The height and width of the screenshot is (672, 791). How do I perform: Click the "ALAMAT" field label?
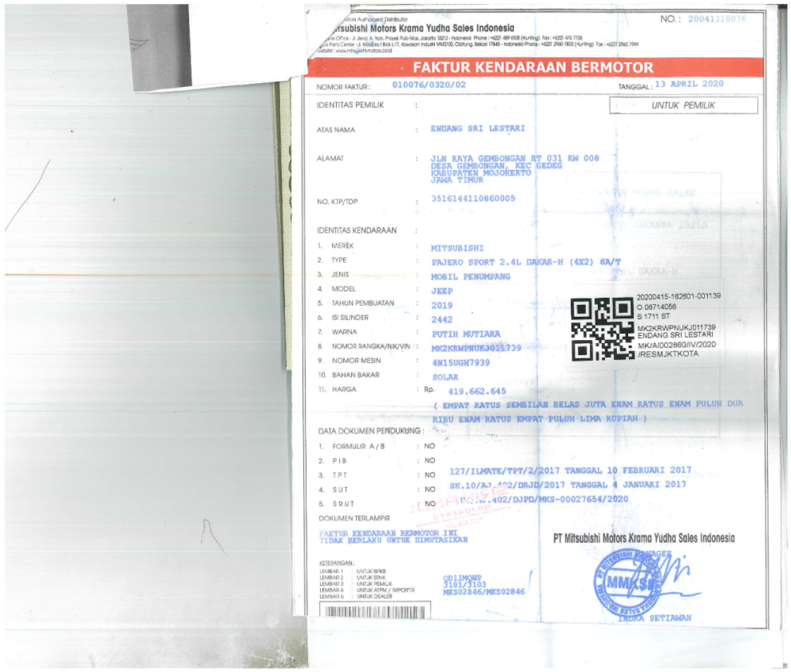click(330, 159)
